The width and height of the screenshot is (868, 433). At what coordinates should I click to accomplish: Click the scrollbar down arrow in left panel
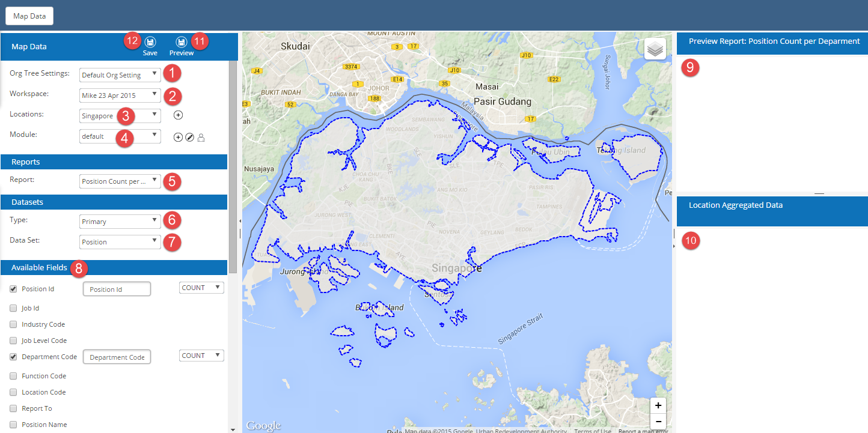233,429
